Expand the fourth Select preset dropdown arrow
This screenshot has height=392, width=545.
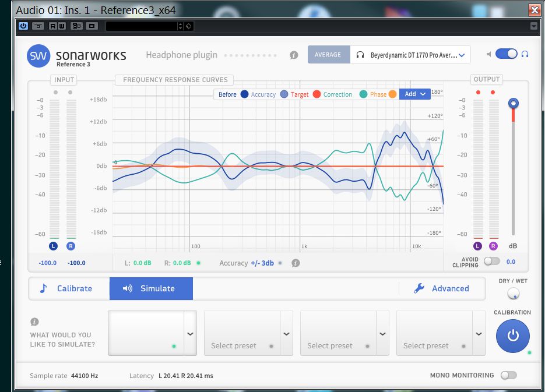tap(479, 334)
